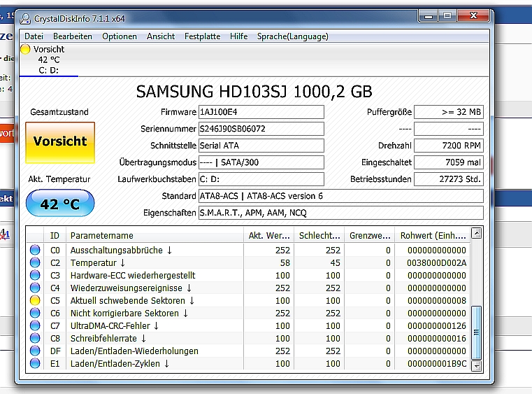532x394 pixels.
Task: Open the Sprache(Language) menu
Action: pos(292,36)
